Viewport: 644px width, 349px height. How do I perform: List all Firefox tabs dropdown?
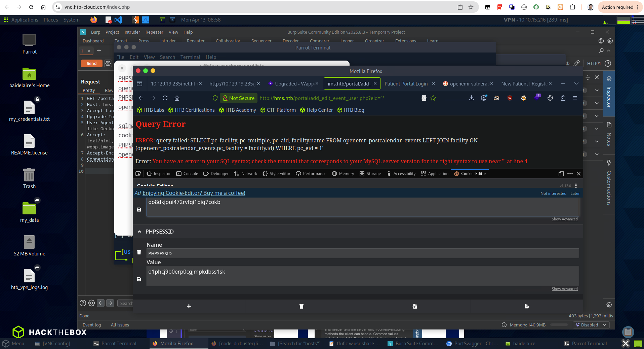click(576, 84)
